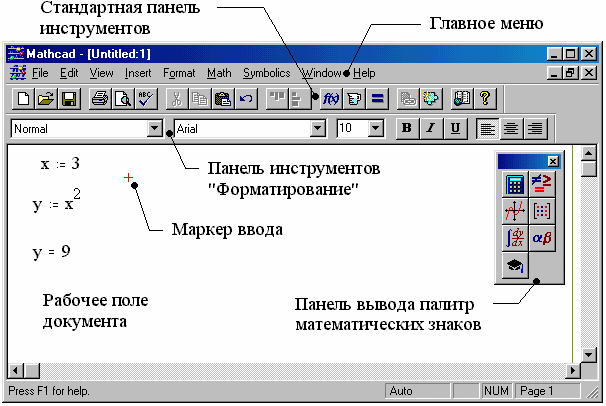Create a new worksheet with New icon
606x406 pixels.
23,99
